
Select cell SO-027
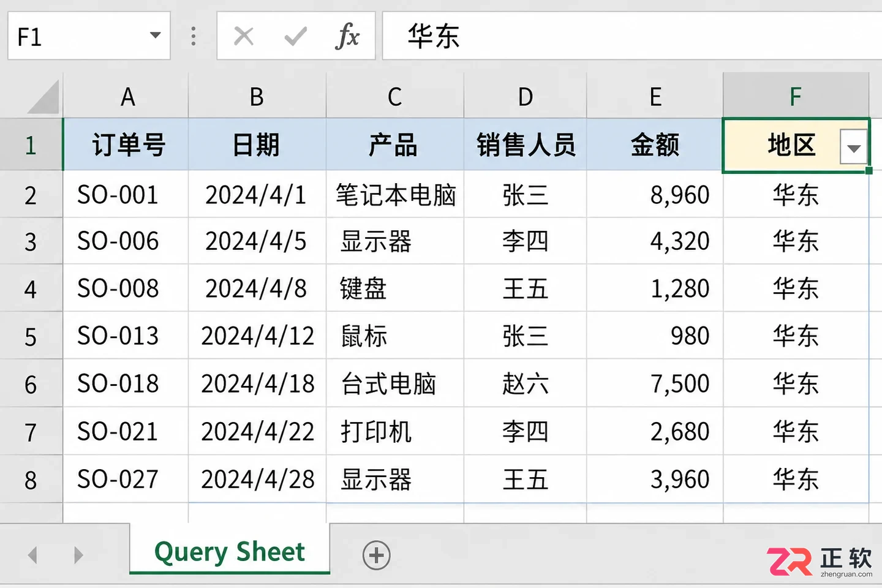coord(126,480)
